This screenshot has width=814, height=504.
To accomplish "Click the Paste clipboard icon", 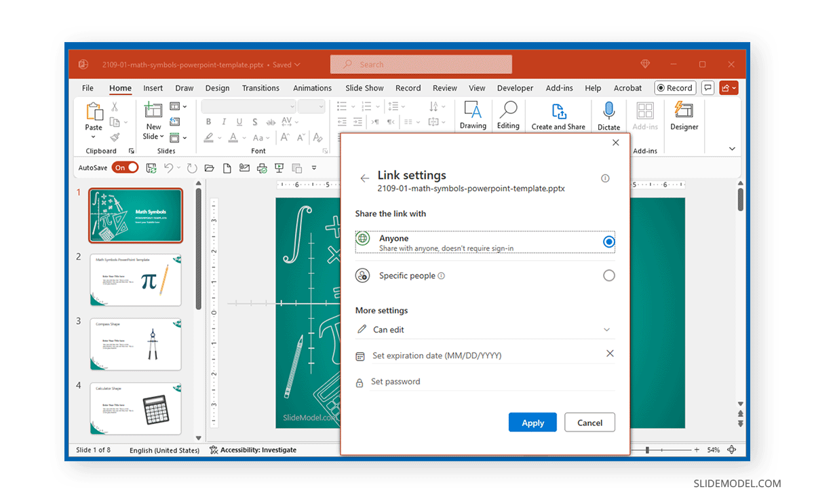I will [94, 112].
